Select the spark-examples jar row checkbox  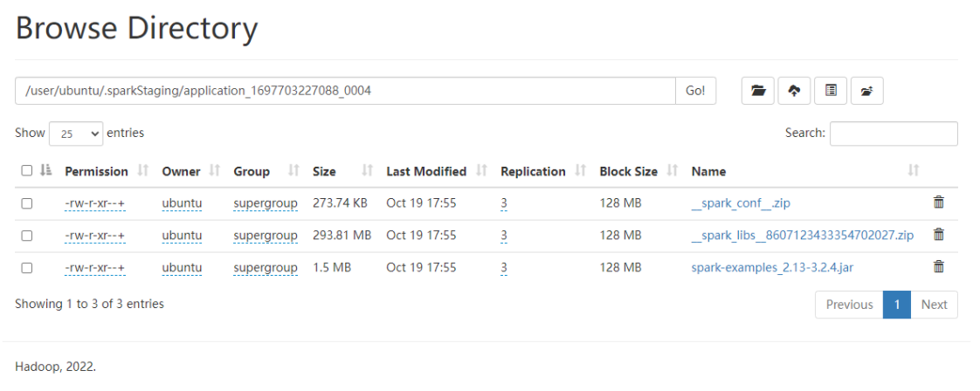[x=27, y=268]
